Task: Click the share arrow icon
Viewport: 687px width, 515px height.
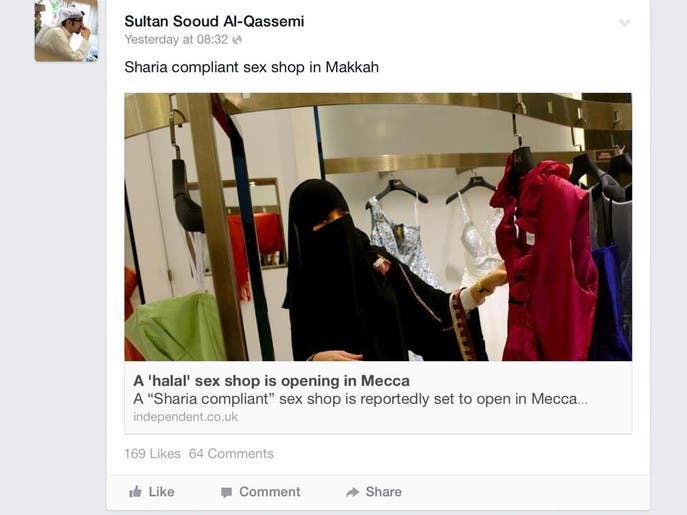Action: 352,492
